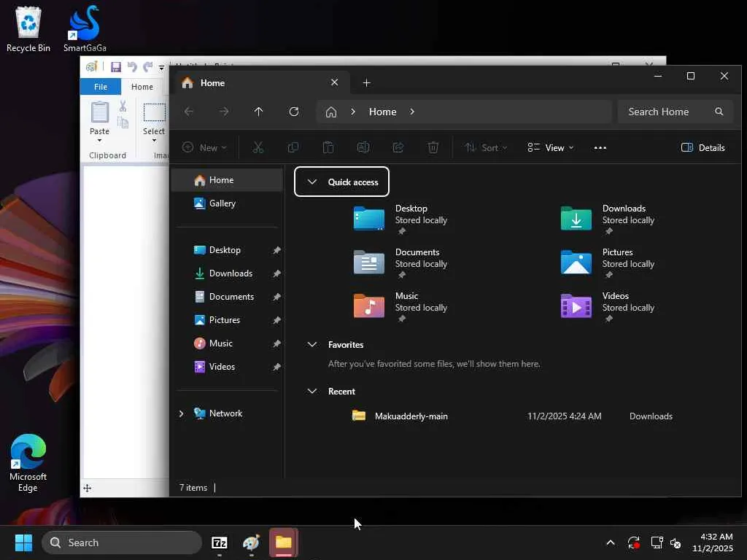This screenshot has height=560, width=747.
Task: Open the Music folder tile in Quick access
Action: 401,307
